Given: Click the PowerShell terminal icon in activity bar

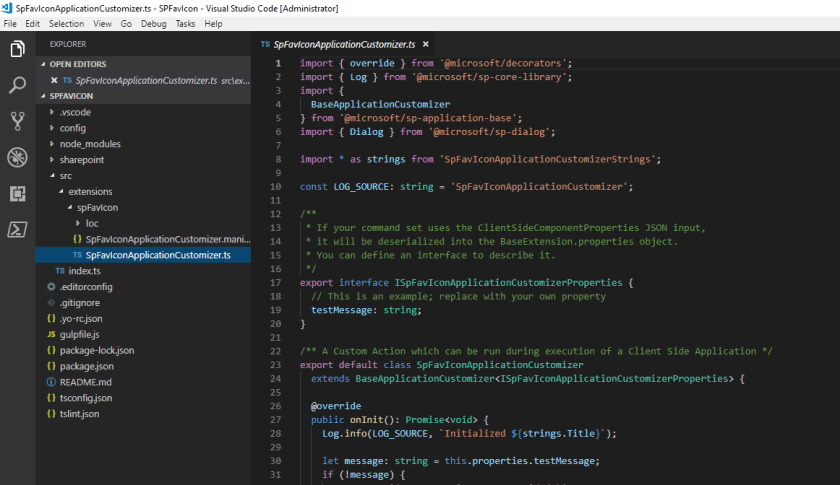Looking at the screenshot, I should 17,229.
